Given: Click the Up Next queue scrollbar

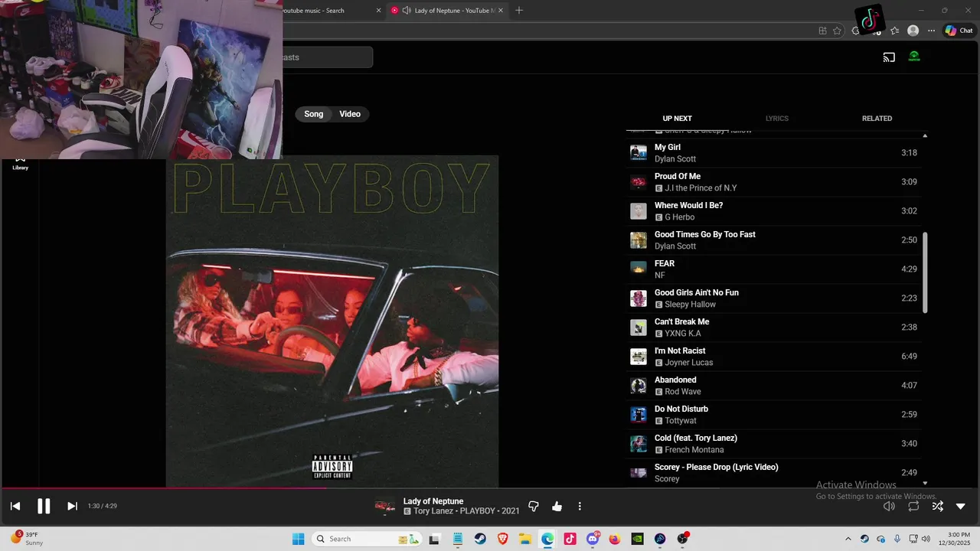Looking at the screenshot, I should coord(925,272).
